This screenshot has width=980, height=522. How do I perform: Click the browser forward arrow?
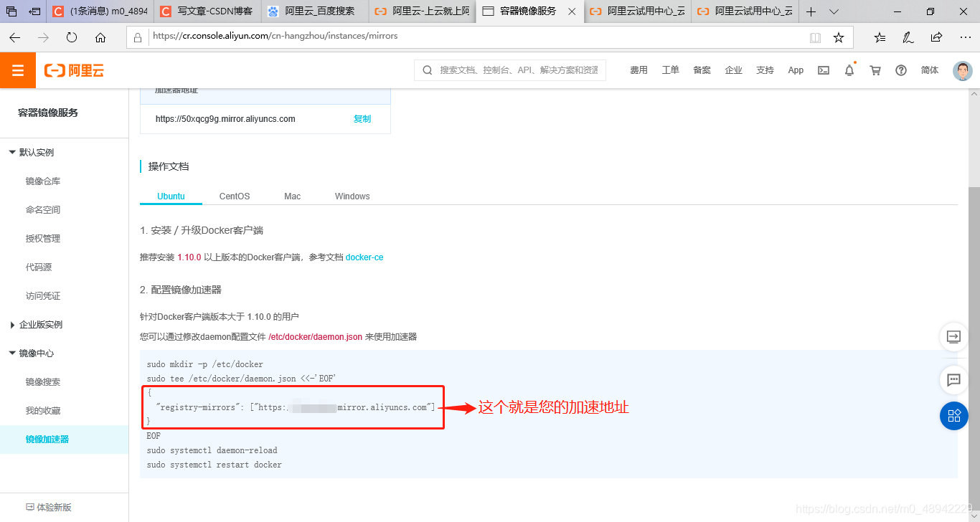43,37
